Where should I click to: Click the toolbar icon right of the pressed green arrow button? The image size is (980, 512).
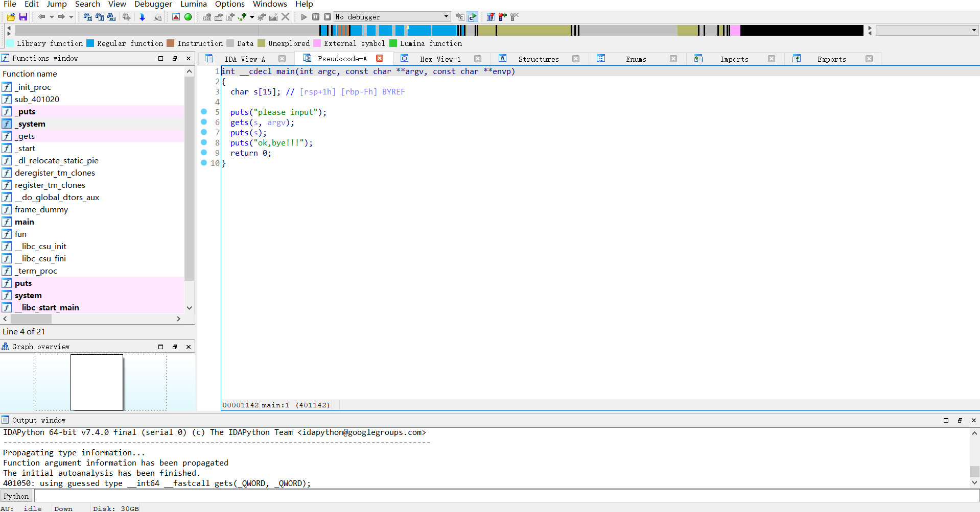coord(491,17)
